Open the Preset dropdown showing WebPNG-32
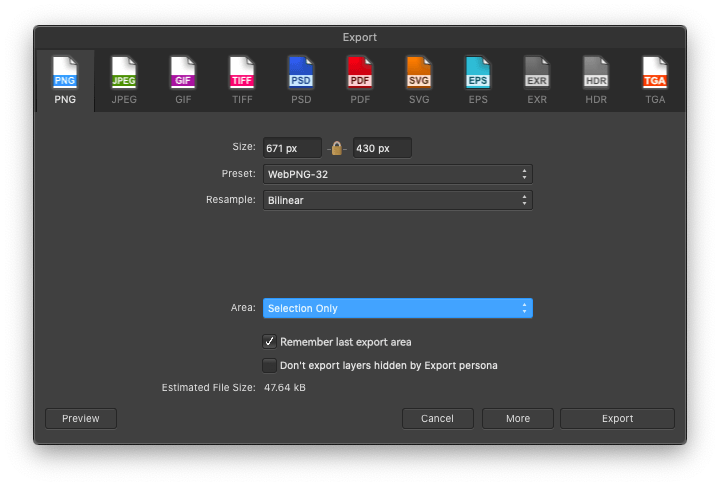This screenshot has width=720, height=486. pos(397,174)
